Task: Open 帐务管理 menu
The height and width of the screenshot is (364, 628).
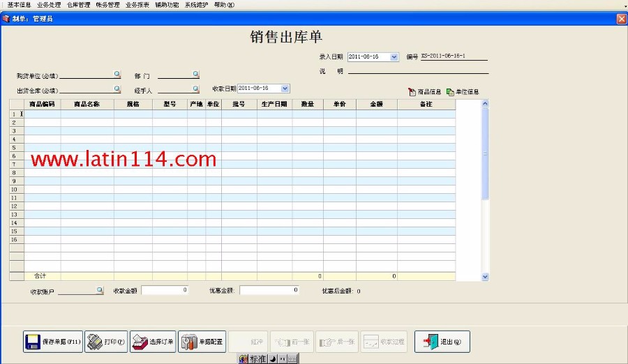Action: (x=107, y=5)
